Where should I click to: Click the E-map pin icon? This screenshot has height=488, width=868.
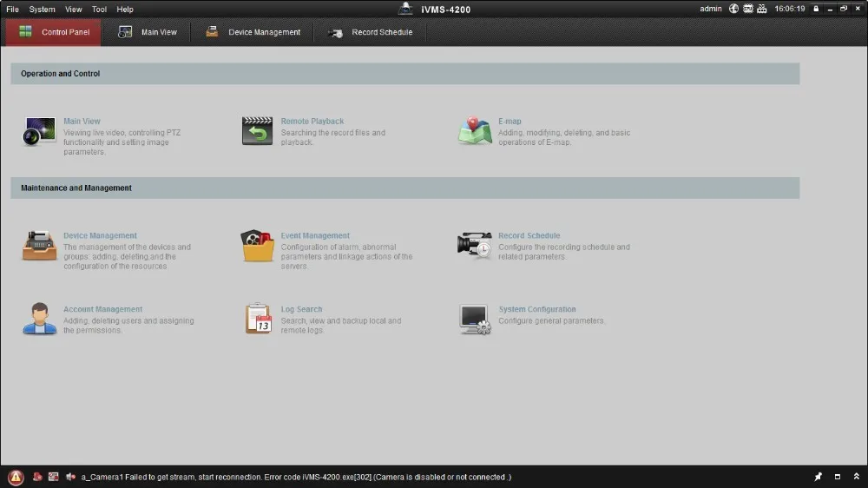click(x=475, y=131)
